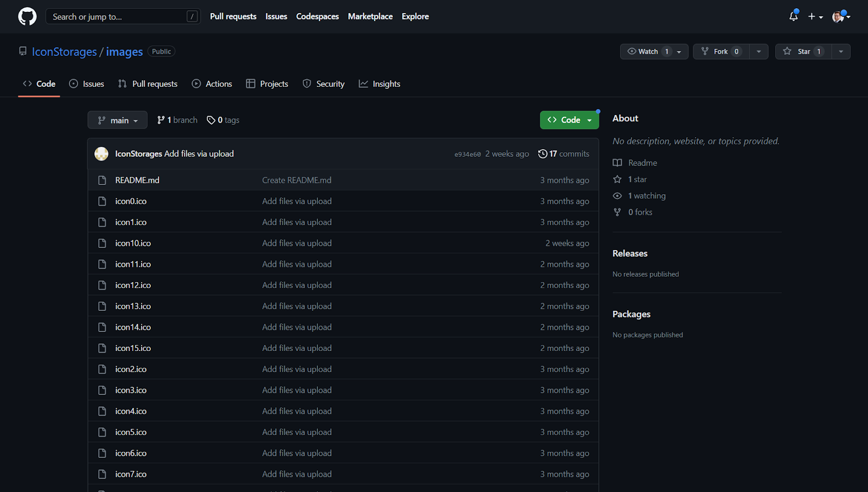This screenshot has height=492, width=868.
Task: Click file icon beside icon13.ico
Action: [x=102, y=306]
